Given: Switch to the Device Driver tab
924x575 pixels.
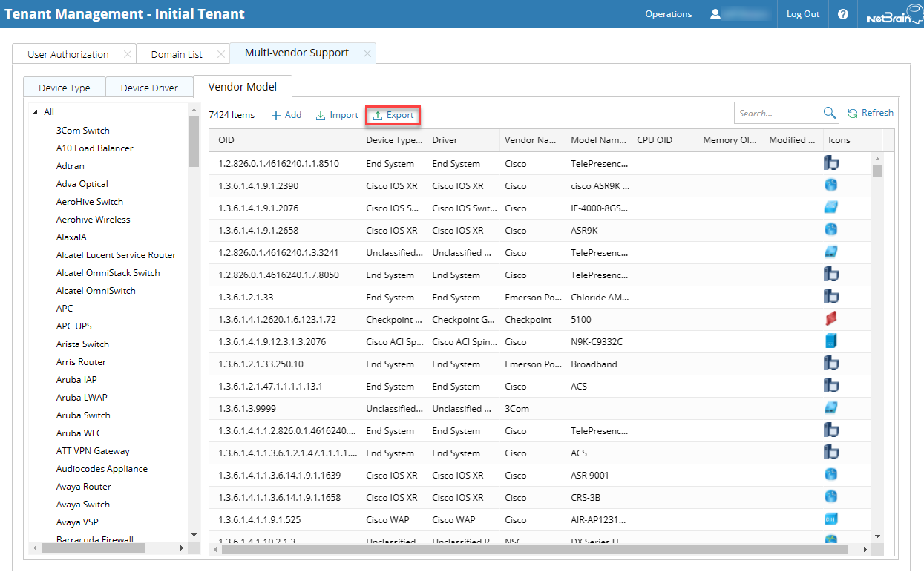Looking at the screenshot, I should [x=149, y=87].
